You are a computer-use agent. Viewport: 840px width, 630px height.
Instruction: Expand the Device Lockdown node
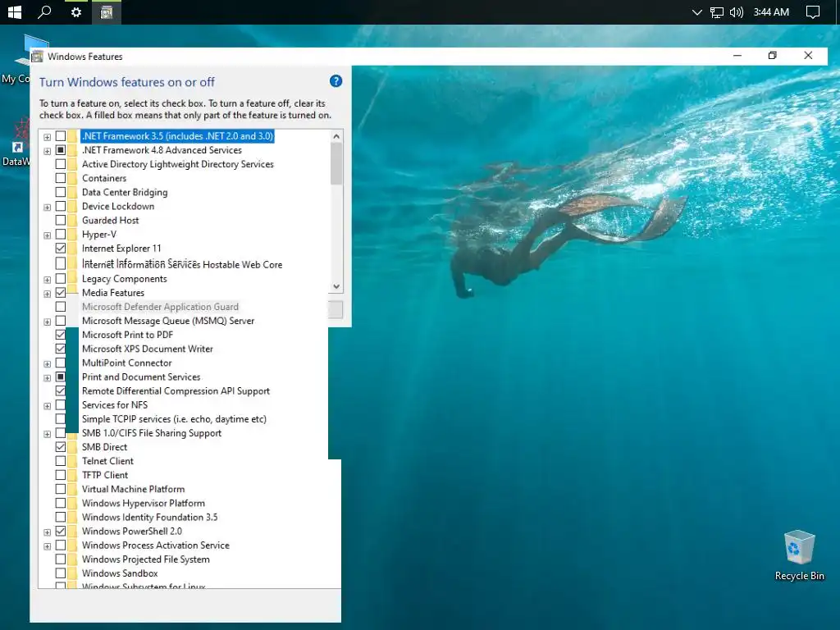pos(47,208)
